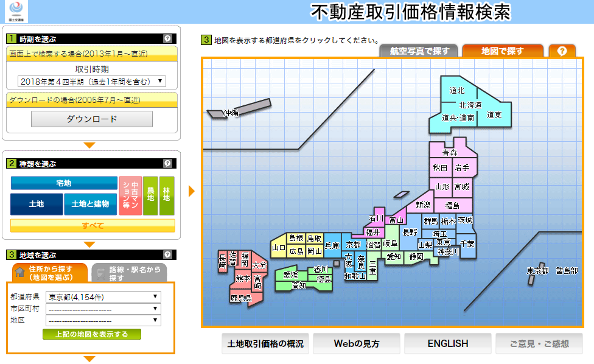
Task: Click the help icon beside 種類を選ぶ
Action: (167, 164)
